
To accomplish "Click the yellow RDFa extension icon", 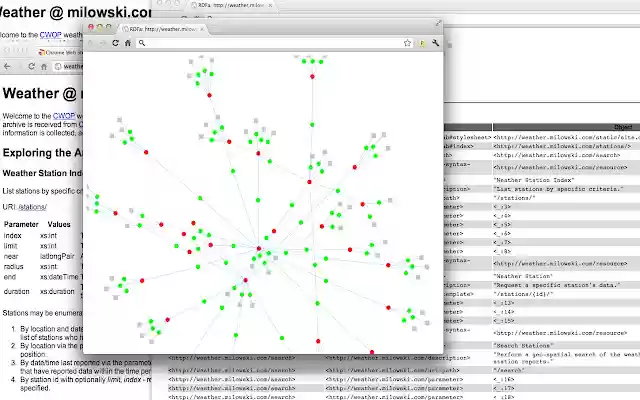I will click(x=422, y=43).
